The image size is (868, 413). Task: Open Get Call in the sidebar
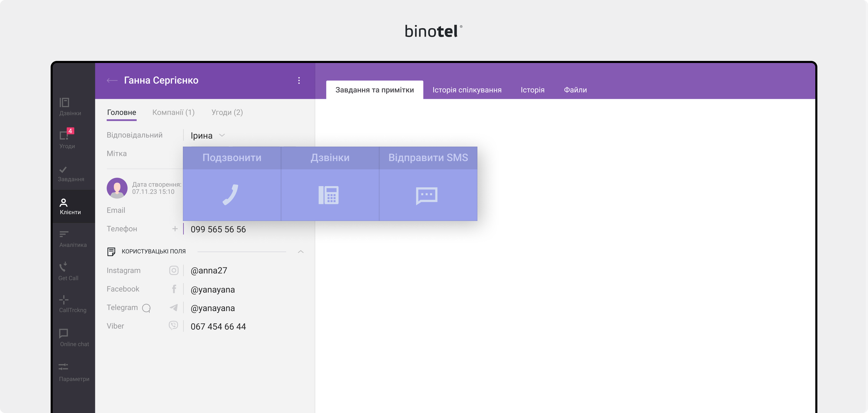point(68,271)
